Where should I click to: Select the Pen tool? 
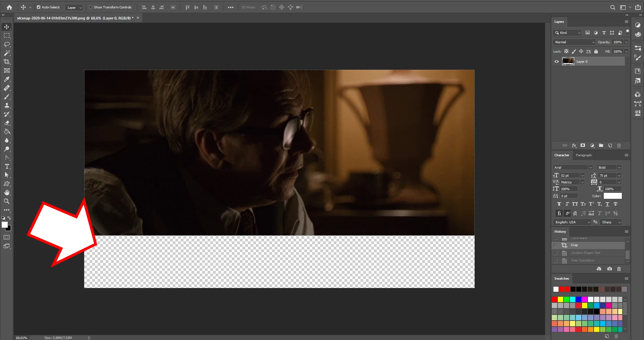pyautogui.click(x=7, y=158)
